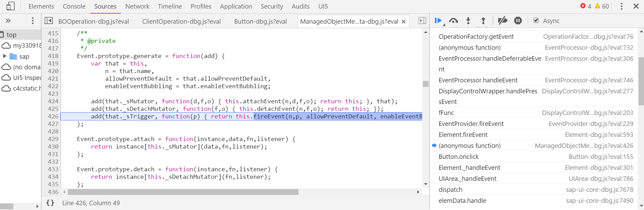Resume script execution
The width and height of the screenshot is (644, 210).
pos(439,21)
